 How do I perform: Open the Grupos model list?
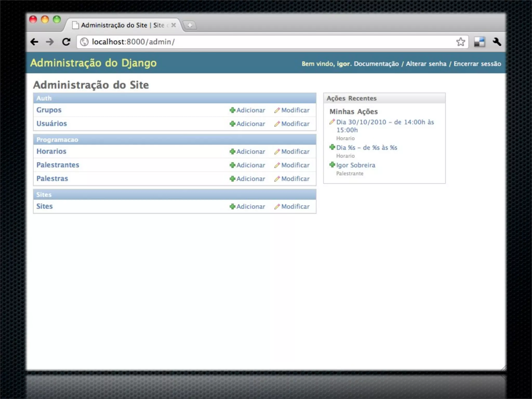(x=49, y=110)
